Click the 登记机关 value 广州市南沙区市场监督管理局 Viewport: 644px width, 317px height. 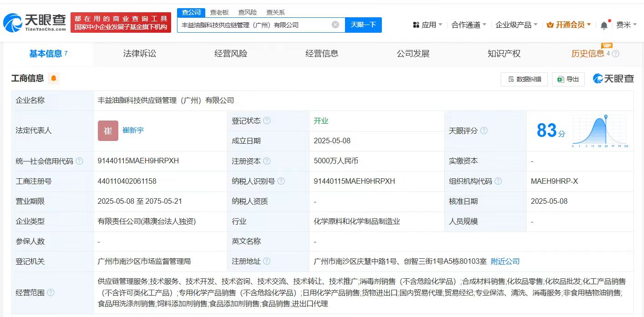(x=144, y=262)
